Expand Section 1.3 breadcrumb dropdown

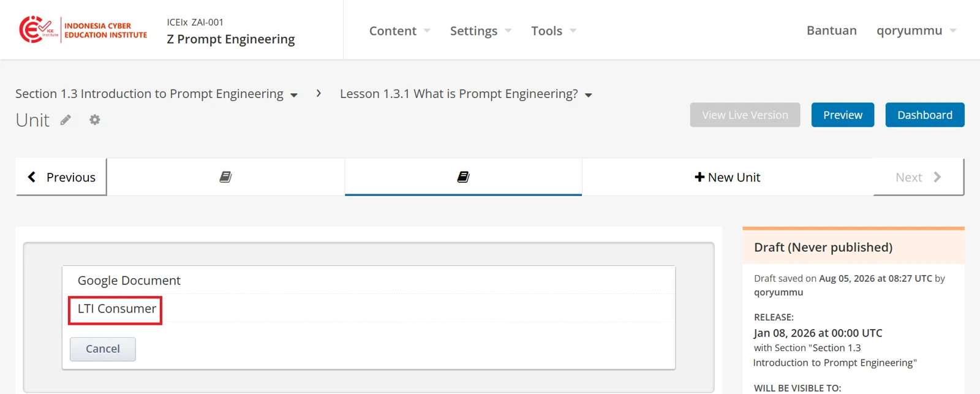[x=156, y=94]
